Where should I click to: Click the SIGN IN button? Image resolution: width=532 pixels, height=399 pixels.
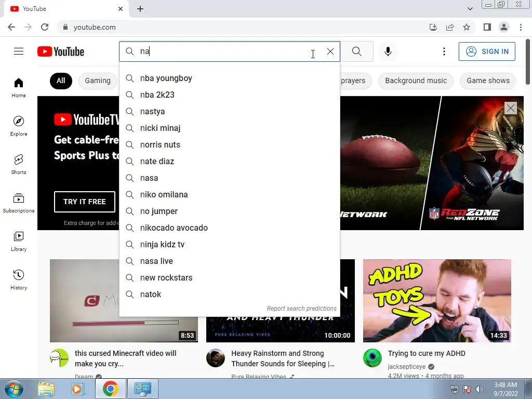tap(487, 51)
